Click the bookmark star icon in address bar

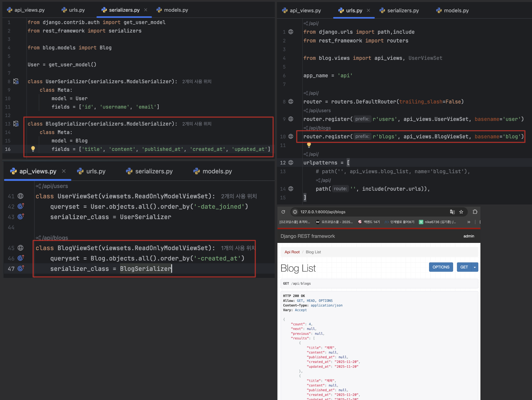tap(461, 212)
